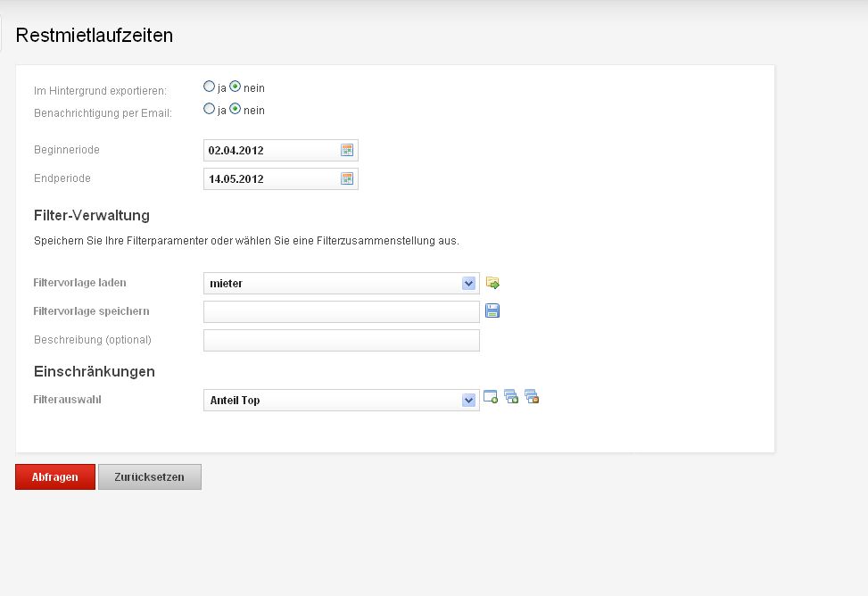Click the Endperiode date field showing 14.05.2012

tap(281, 178)
